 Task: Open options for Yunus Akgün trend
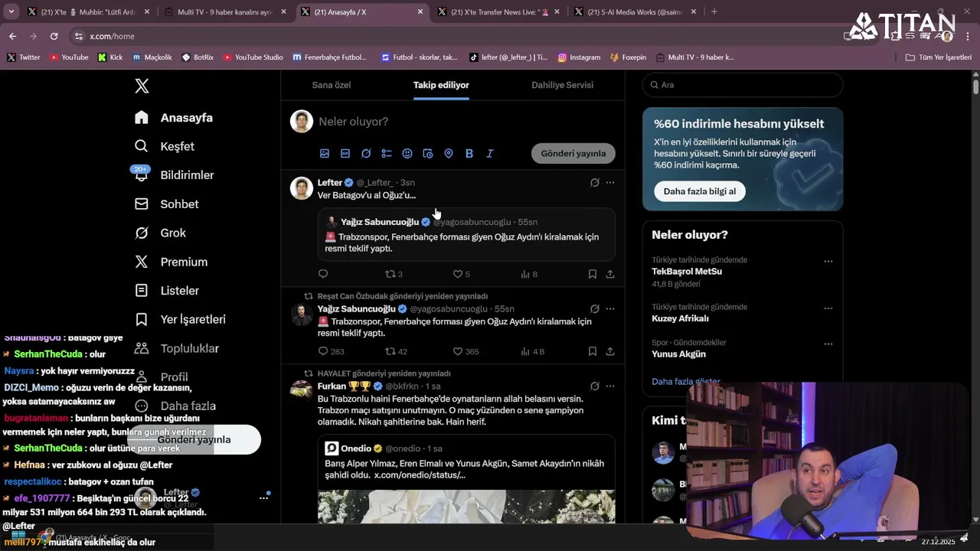point(828,344)
